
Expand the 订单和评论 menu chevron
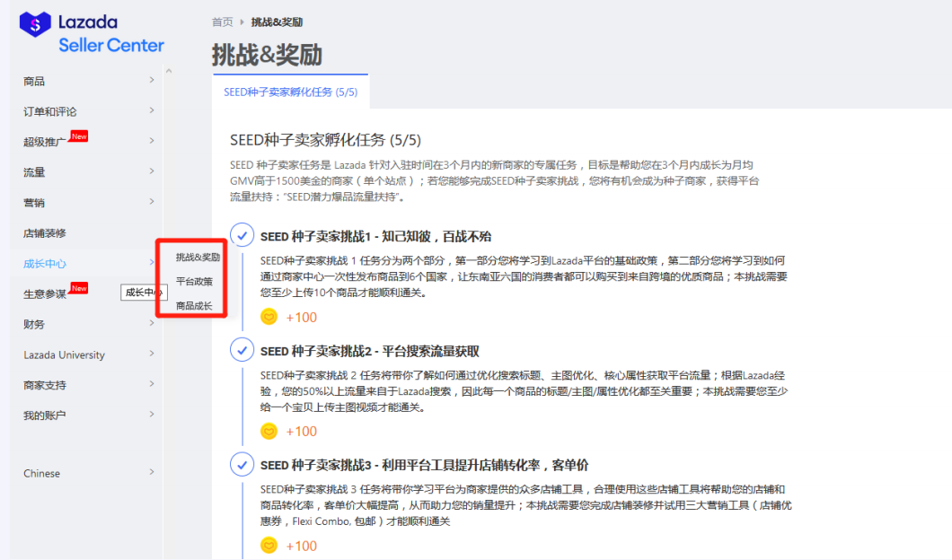(152, 110)
